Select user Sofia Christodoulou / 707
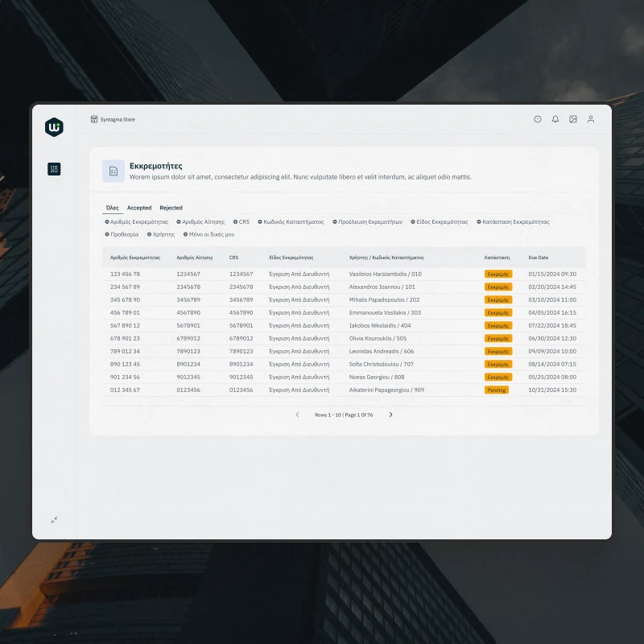This screenshot has width=644, height=644. tap(381, 364)
